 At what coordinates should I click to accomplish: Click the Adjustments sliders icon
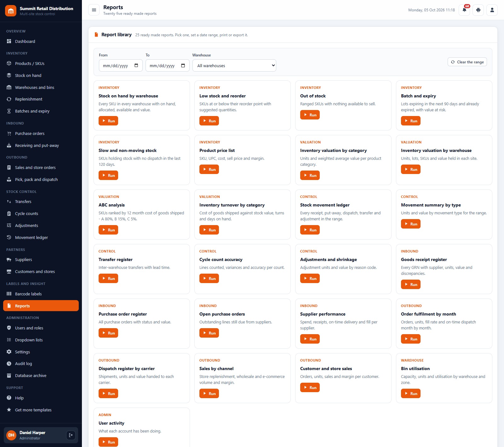pos(9,225)
